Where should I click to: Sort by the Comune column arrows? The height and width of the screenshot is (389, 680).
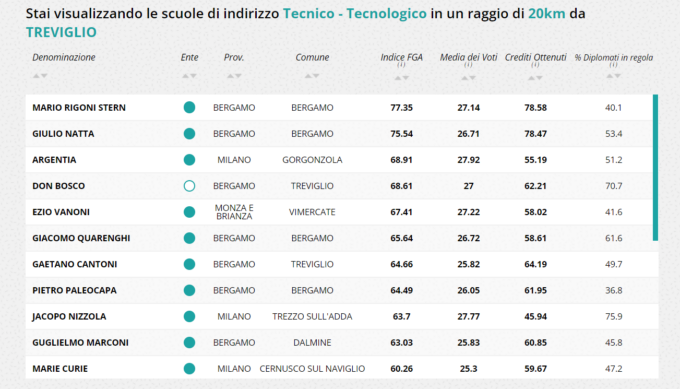tap(312, 76)
